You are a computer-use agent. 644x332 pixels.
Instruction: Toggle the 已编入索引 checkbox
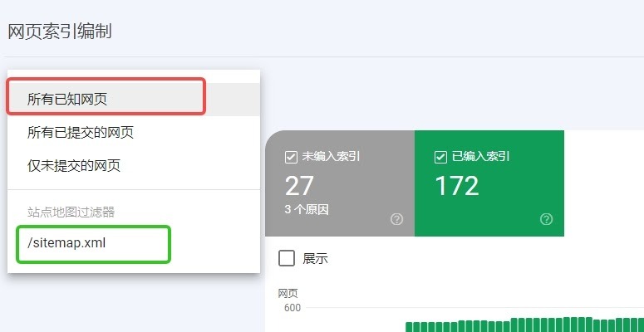[x=440, y=157]
